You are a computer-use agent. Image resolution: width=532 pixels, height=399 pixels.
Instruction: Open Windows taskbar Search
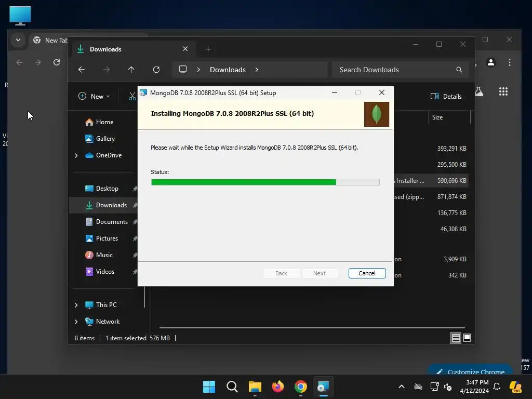click(x=232, y=387)
